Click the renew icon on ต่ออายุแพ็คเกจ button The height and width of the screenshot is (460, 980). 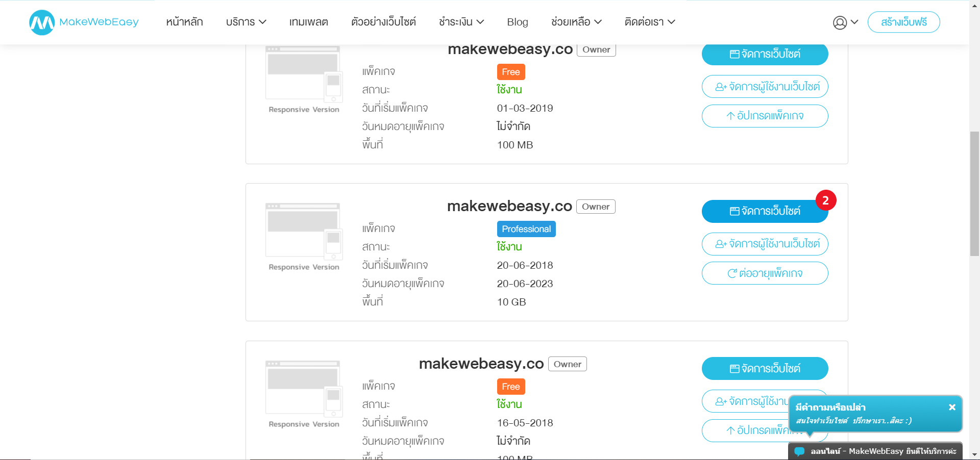tap(732, 273)
